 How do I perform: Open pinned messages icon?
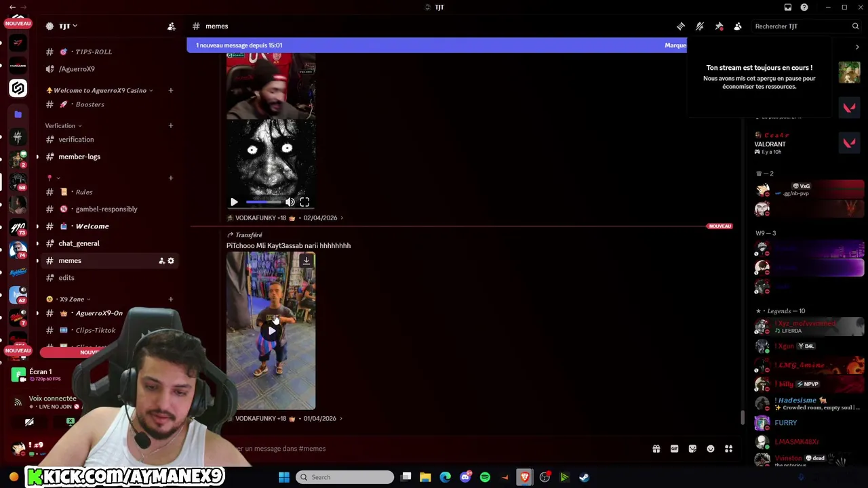[x=719, y=26]
